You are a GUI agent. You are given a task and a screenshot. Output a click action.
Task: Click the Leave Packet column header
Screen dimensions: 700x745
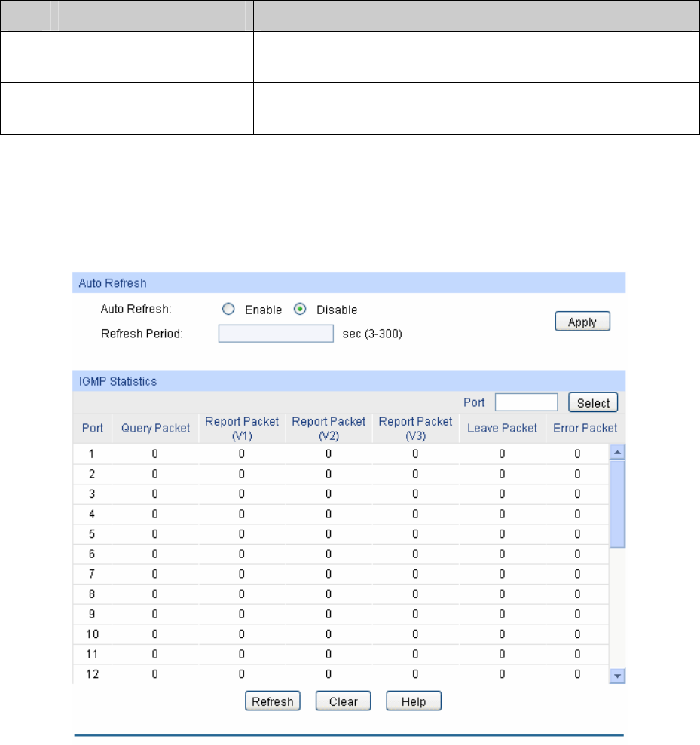pyautogui.click(x=503, y=428)
